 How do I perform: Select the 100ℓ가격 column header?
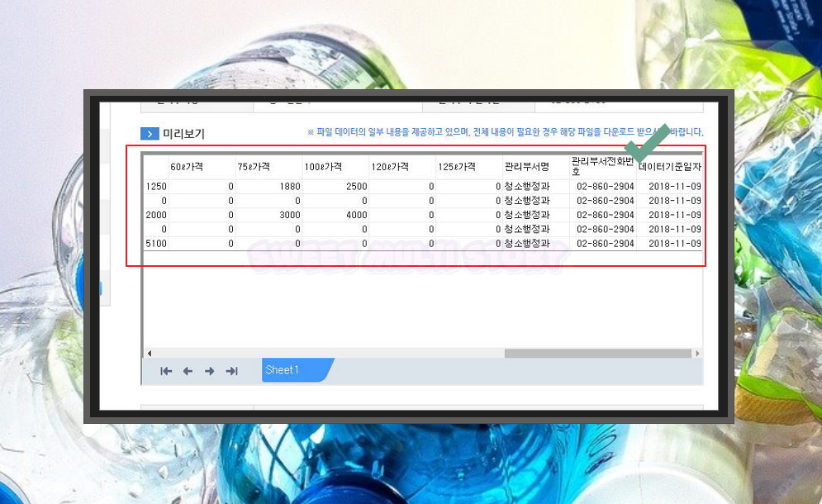[335, 167]
